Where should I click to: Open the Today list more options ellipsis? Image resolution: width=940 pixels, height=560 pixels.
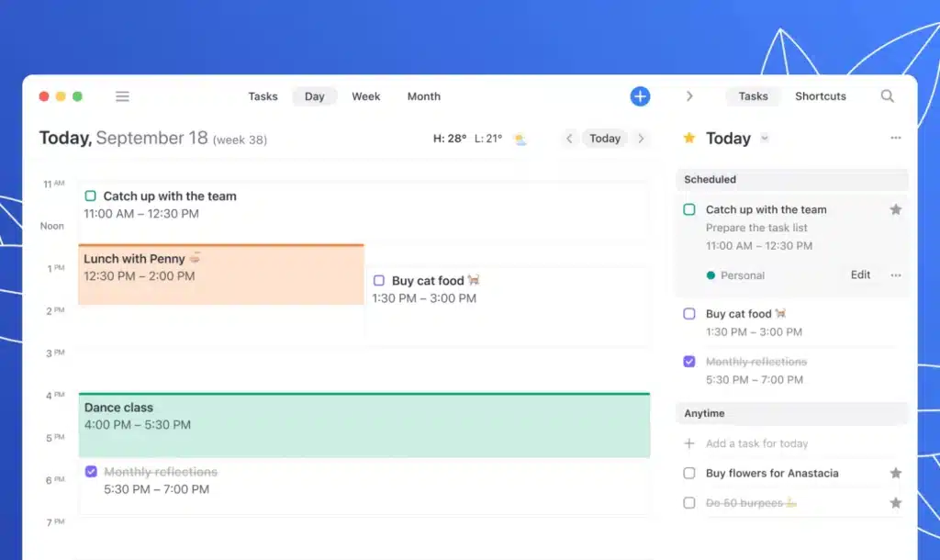896,138
